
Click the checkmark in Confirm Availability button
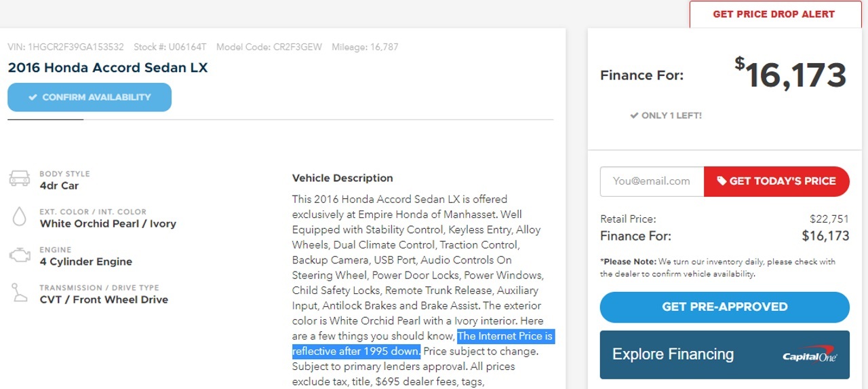pos(33,97)
